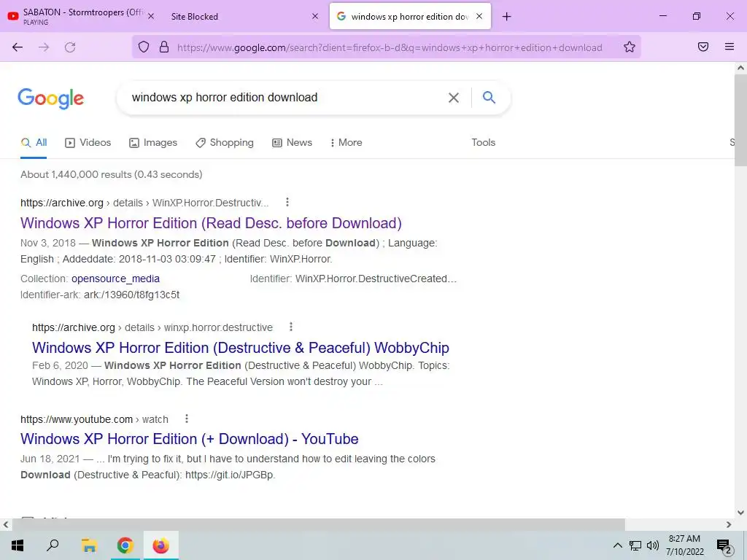Reload the page with the refresh icon
Image resolution: width=747 pixels, height=560 pixels.
tap(70, 47)
